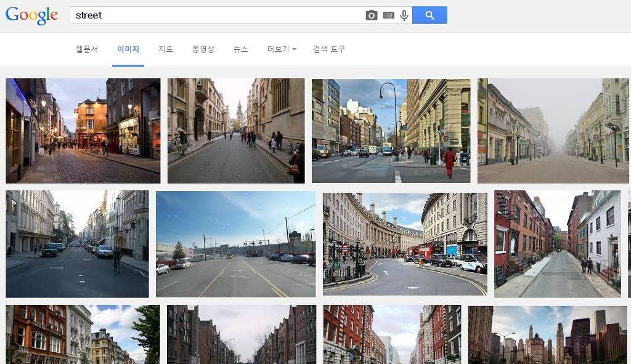This screenshot has width=631, height=364.
Task: Click the search box containing 'street'
Action: click(216, 15)
